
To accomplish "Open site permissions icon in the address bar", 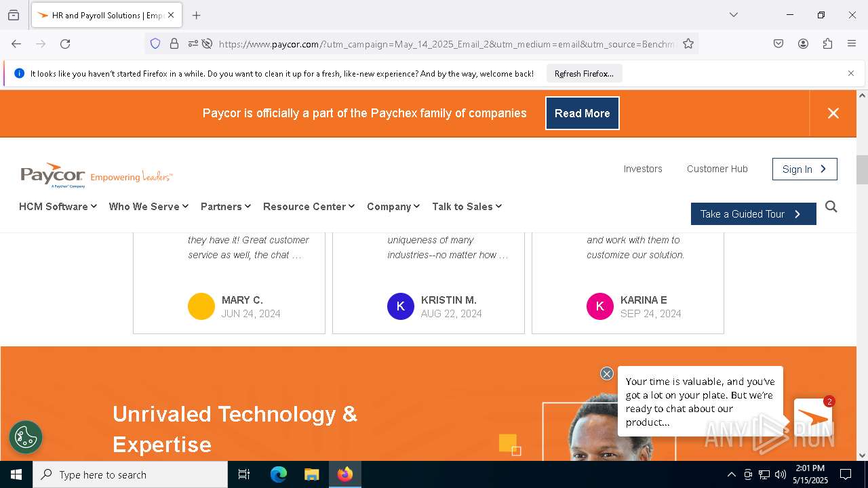I will (x=193, y=43).
